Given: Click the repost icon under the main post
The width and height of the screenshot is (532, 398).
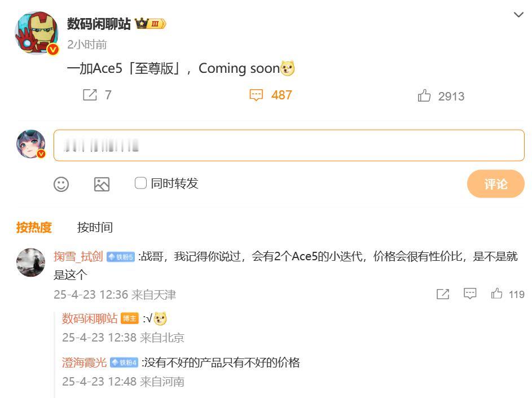Looking at the screenshot, I should [x=90, y=95].
